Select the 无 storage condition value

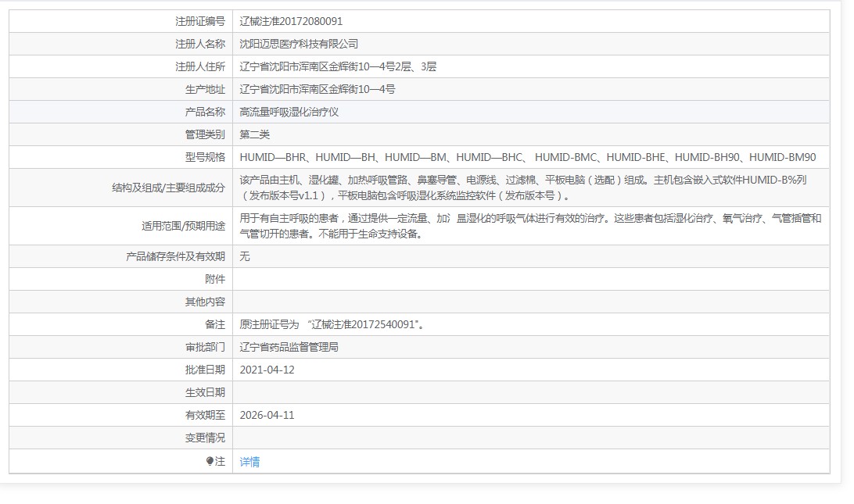coord(245,256)
